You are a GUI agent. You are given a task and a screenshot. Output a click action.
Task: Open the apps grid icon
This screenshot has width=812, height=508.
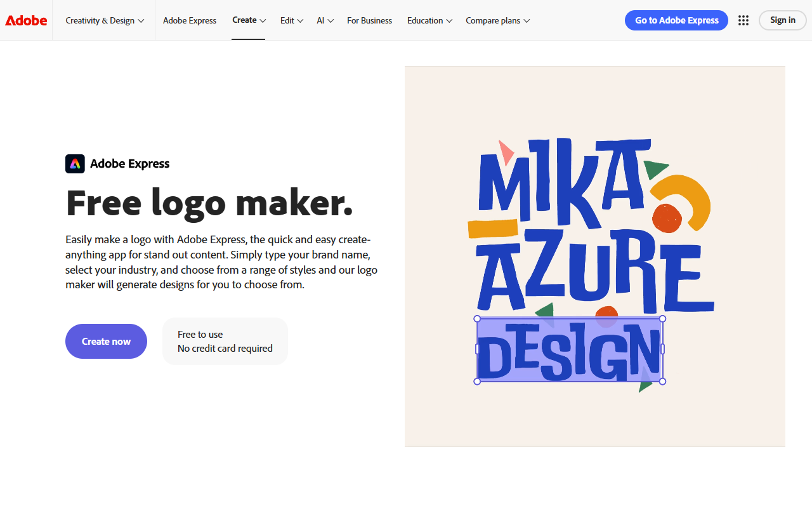pyautogui.click(x=743, y=20)
